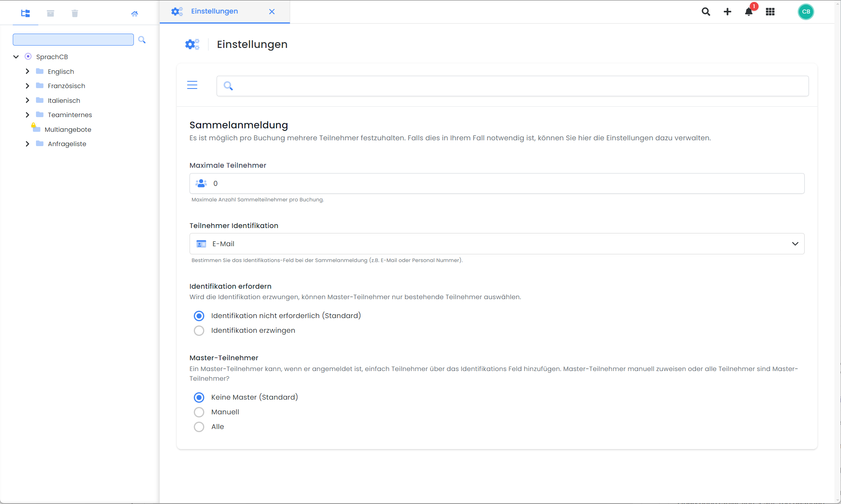Collapse the SprachCB tree root
This screenshot has height=504, width=841.
pyautogui.click(x=16, y=57)
